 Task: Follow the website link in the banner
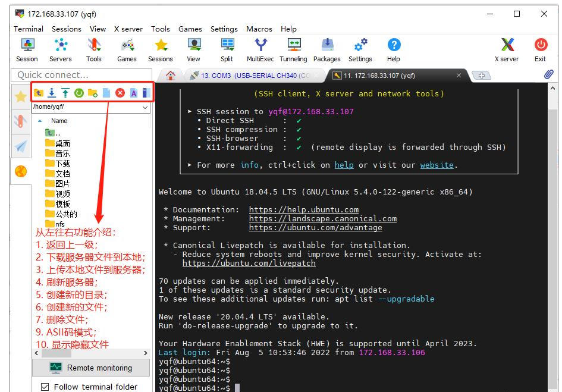437,165
